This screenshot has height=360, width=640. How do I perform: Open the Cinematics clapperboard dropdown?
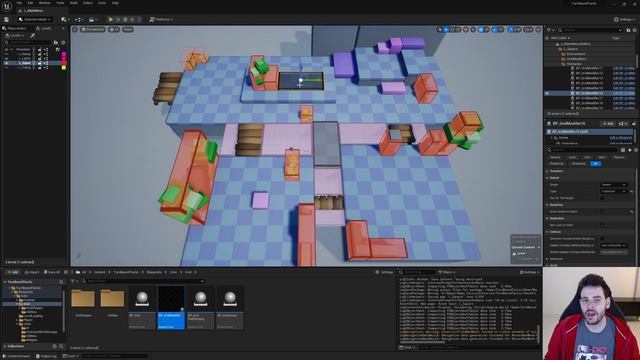pos(93,19)
